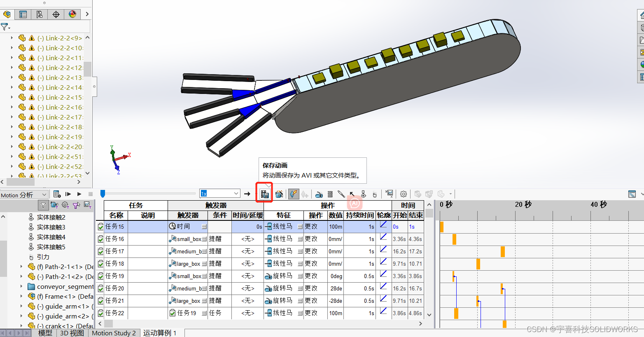
Task: Select 实体接触2 in motion tree
Action: coord(51,217)
